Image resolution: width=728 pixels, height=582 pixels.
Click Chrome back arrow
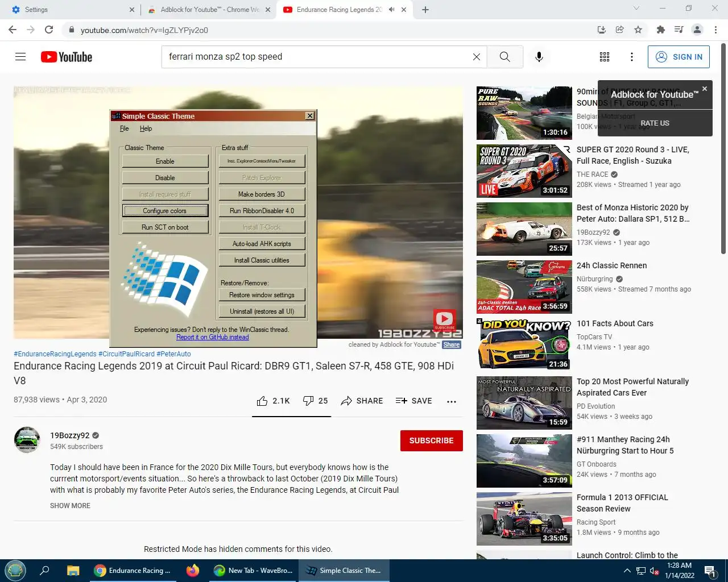click(x=13, y=30)
